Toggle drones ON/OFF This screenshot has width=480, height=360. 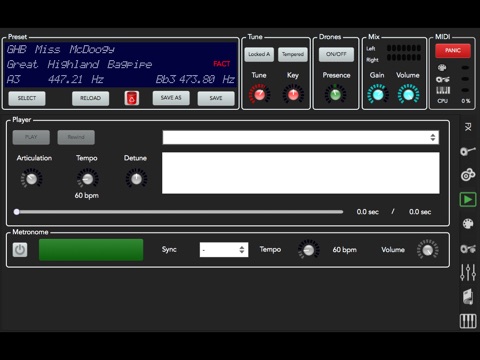point(336,54)
